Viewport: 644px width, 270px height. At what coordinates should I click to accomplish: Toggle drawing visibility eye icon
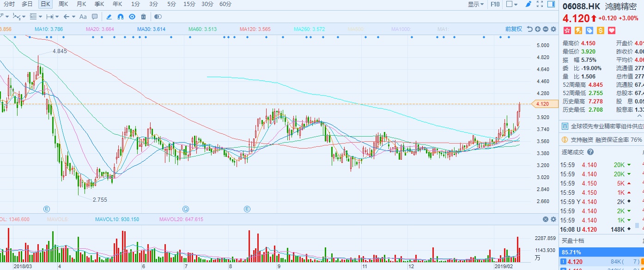point(132,17)
